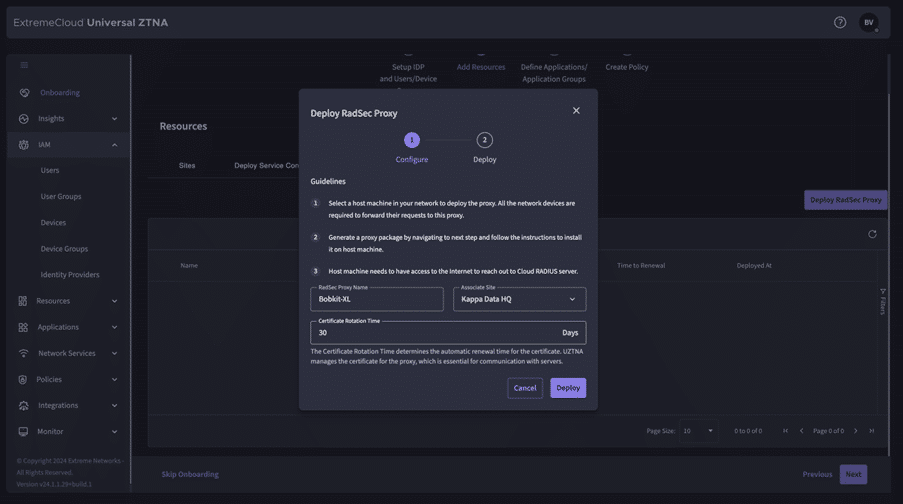The width and height of the screenshot is (903, 504).
Task: Click the Cancel button in dialog
Action: pyautogui.click(x=525, y=388)
